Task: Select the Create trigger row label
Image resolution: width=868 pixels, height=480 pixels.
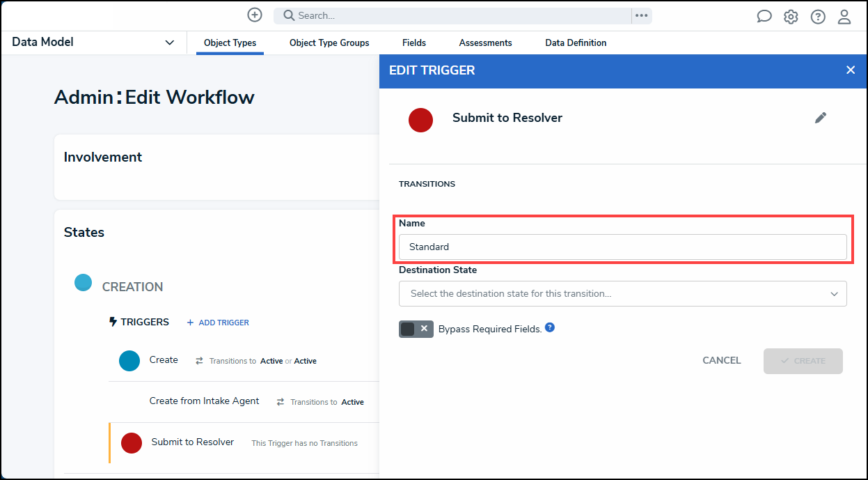Action: click(x=164, y=360)
